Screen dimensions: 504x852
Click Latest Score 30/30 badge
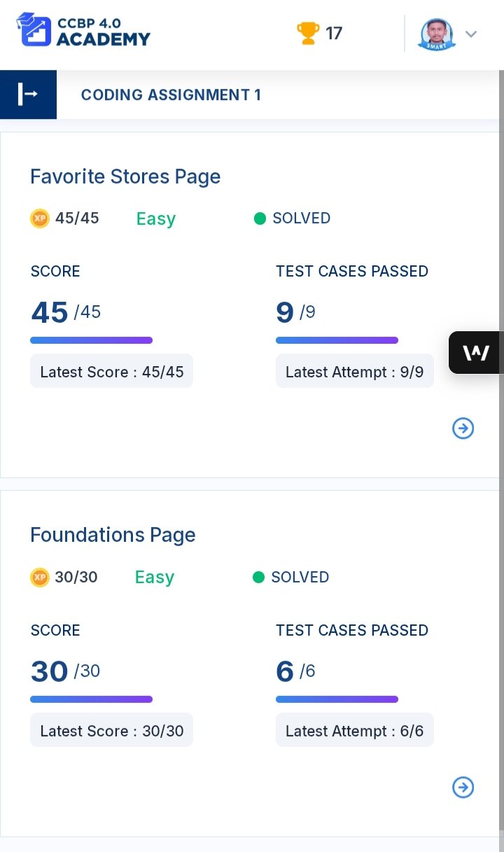click(111, 730)
